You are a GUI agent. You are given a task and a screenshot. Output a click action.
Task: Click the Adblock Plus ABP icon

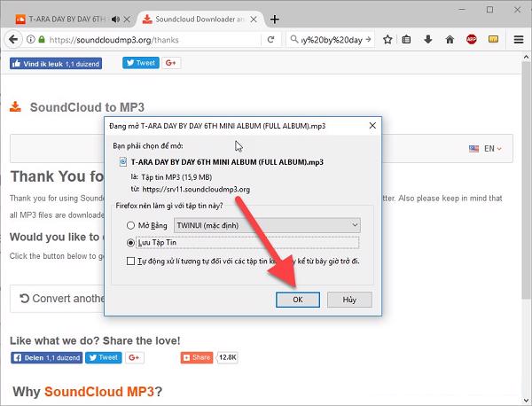[x=470, y=39]
